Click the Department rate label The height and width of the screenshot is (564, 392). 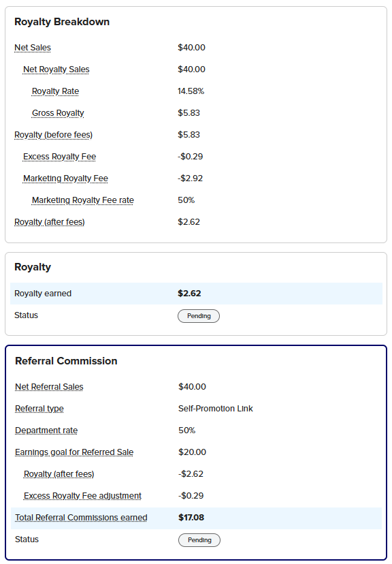tap(46, 430)
